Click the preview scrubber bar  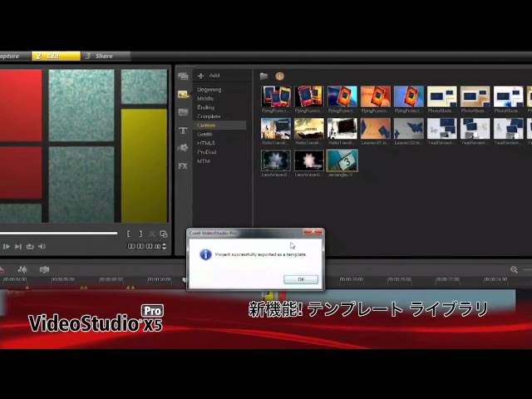[x=59, y=234]
